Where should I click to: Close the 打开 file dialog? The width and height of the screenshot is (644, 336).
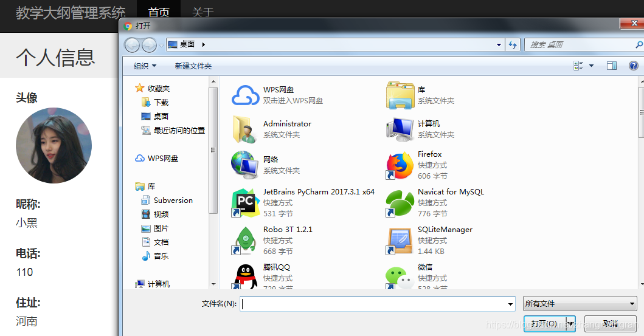pos(634,24)
